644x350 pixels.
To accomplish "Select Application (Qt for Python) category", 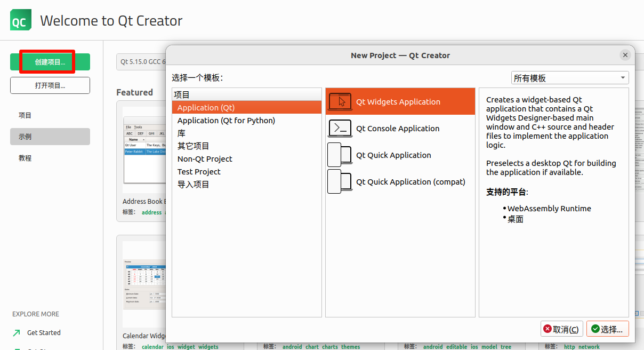I will pos(247,120).
